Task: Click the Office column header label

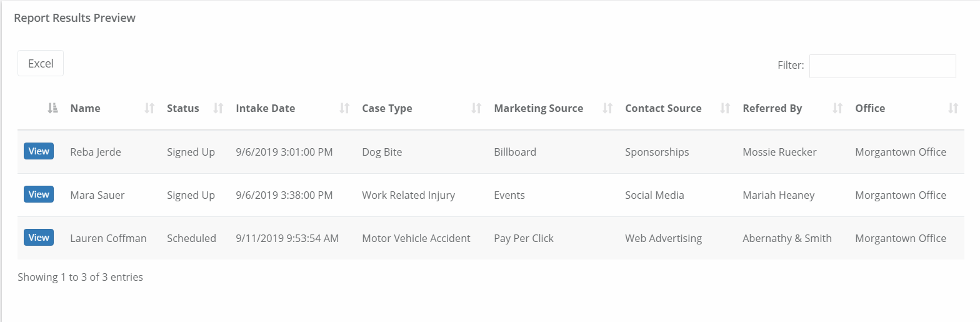Action: click(870, 108)
